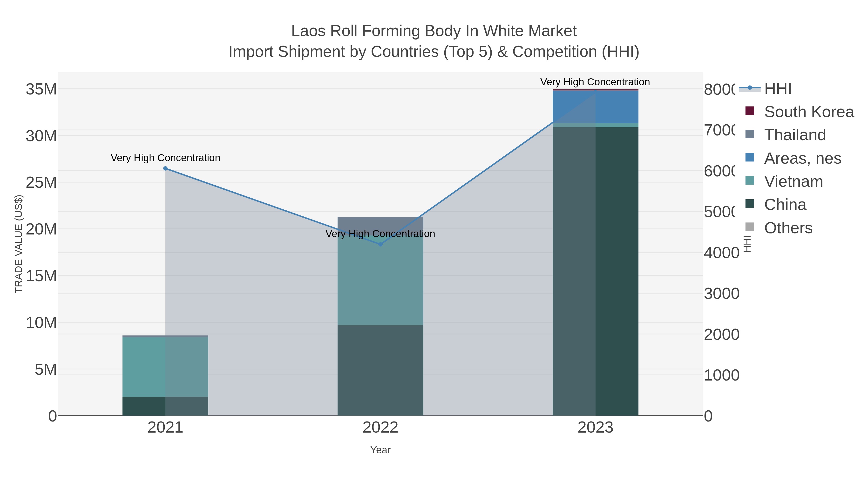The image size is (868, 488).
Task: Click 'Very High Concentration' label above 2023
Action: (x=595, y=82)
